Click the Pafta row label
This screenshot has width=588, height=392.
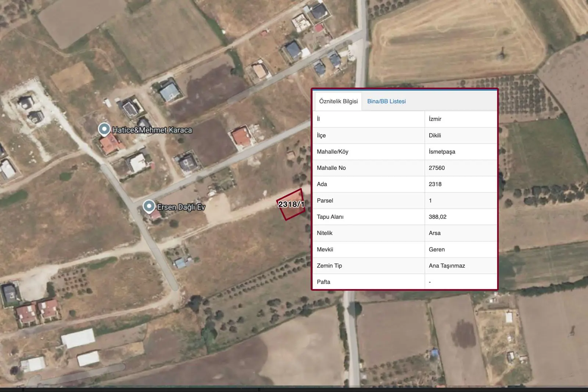point(323,282)
